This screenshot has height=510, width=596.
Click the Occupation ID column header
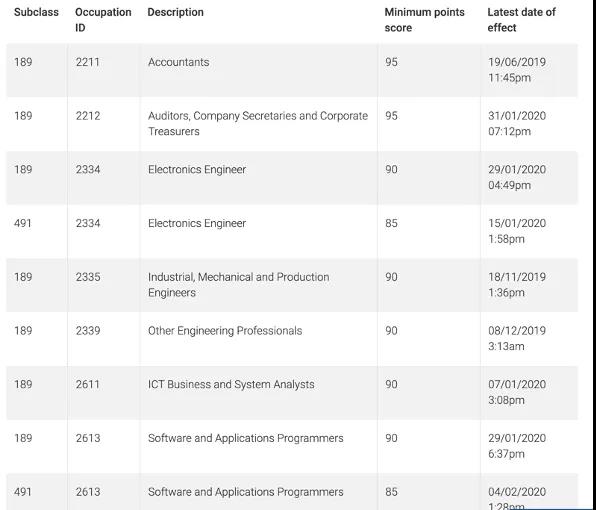[x=103, y=20]
